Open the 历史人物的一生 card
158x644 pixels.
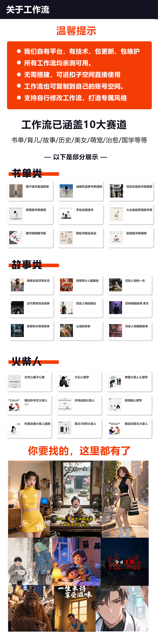130,285
